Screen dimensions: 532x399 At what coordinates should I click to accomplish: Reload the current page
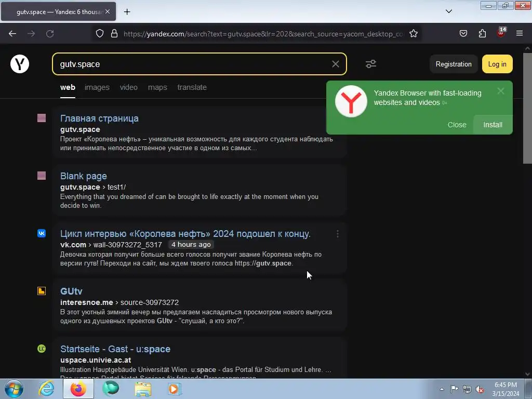coord(50,34)
